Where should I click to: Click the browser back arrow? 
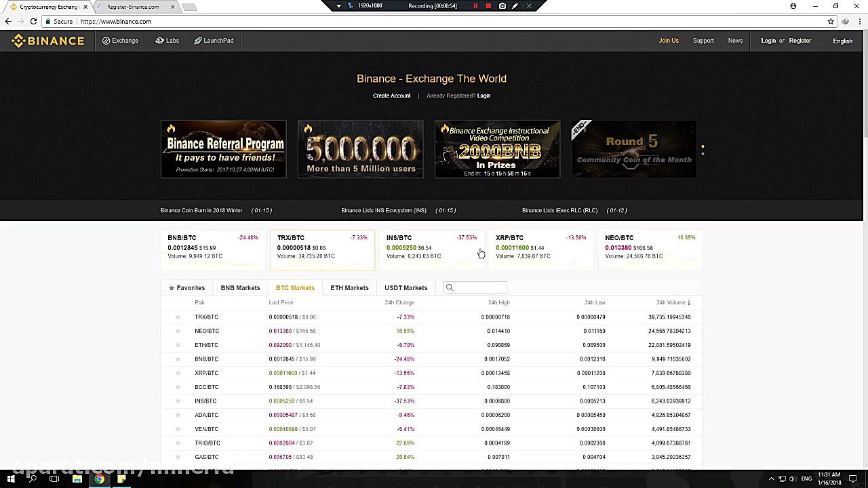(x=8, y=22)
